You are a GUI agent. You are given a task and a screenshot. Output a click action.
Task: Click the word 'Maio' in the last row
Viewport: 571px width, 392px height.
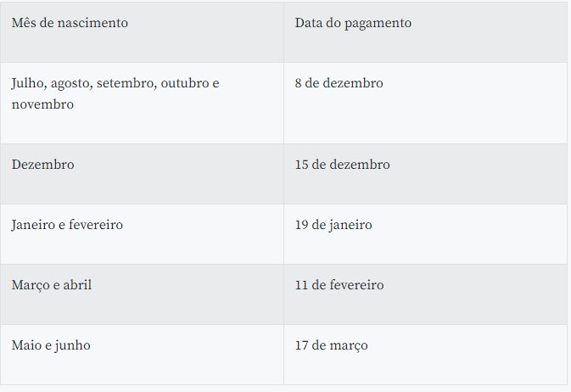tap(26, 345)
